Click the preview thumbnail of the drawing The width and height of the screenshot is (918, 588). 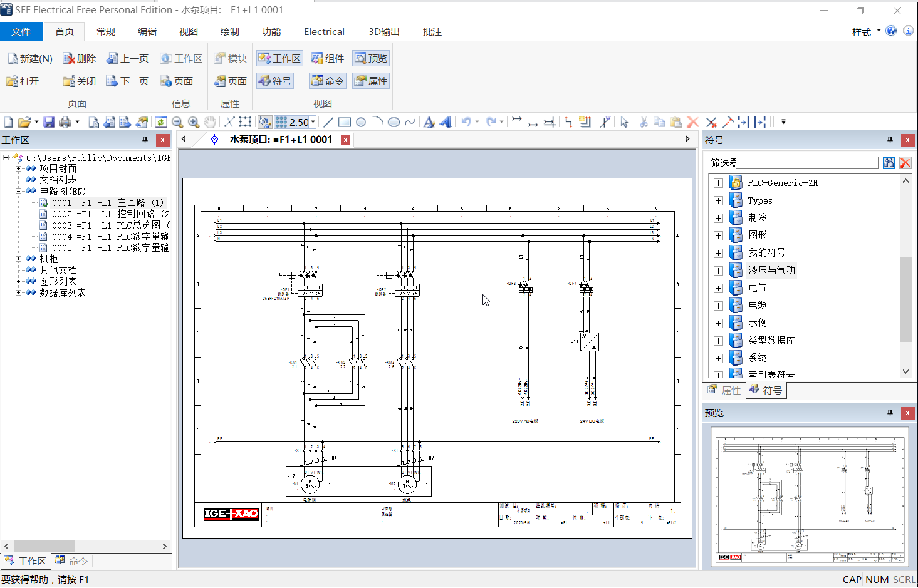[811, 497]
